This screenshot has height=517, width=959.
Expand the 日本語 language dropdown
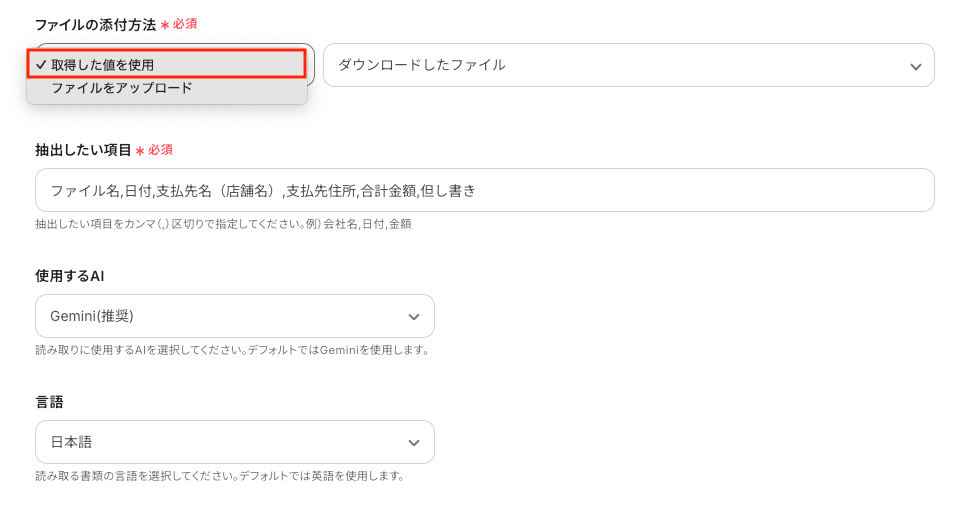[x=234, y=442]
